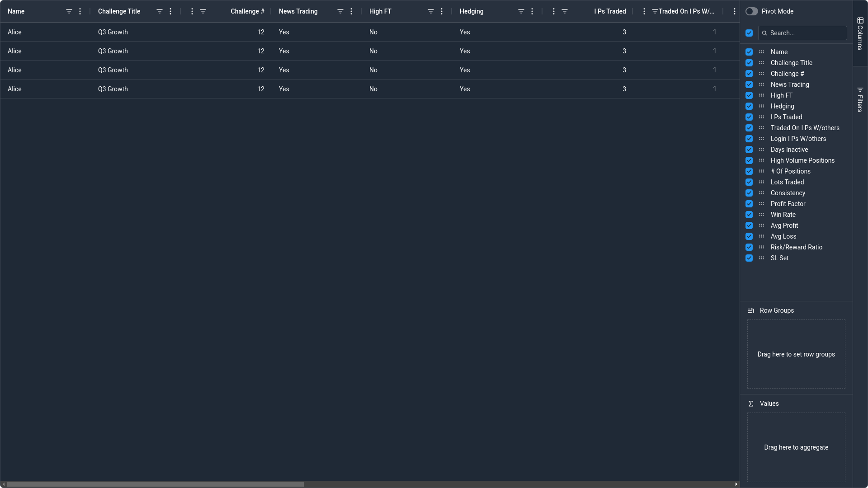Sort by the News Trading header

coord(298,11)
